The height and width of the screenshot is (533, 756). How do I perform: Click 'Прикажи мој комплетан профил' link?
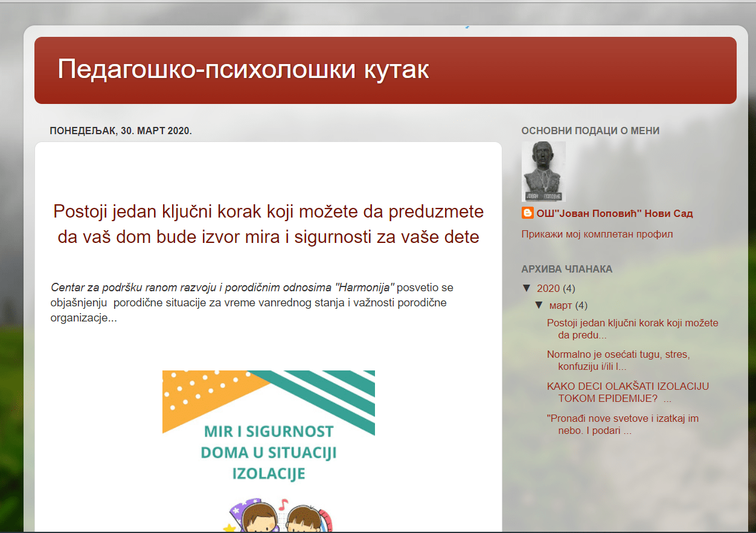tap(597, 234)
